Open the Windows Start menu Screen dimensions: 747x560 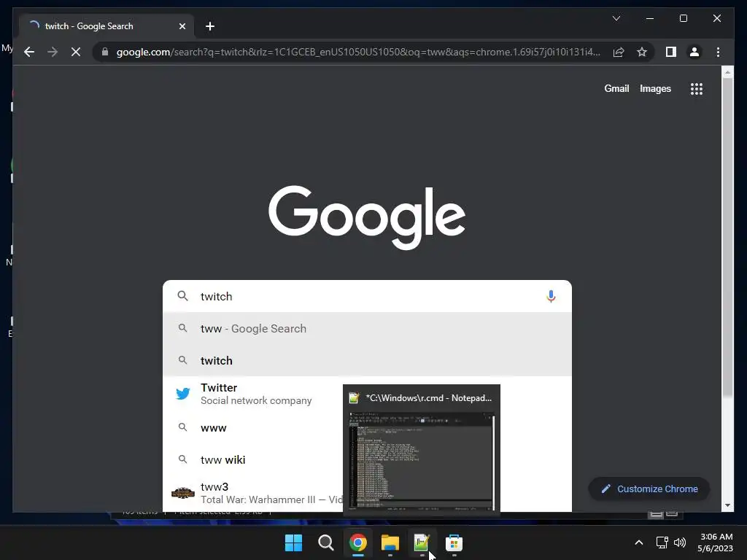[293, 542]
